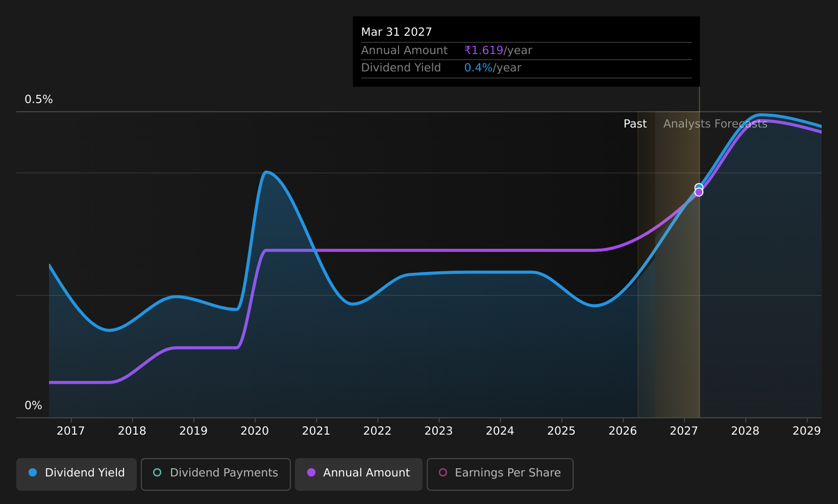Click the 2027 x-axis label

pos(684,431)
